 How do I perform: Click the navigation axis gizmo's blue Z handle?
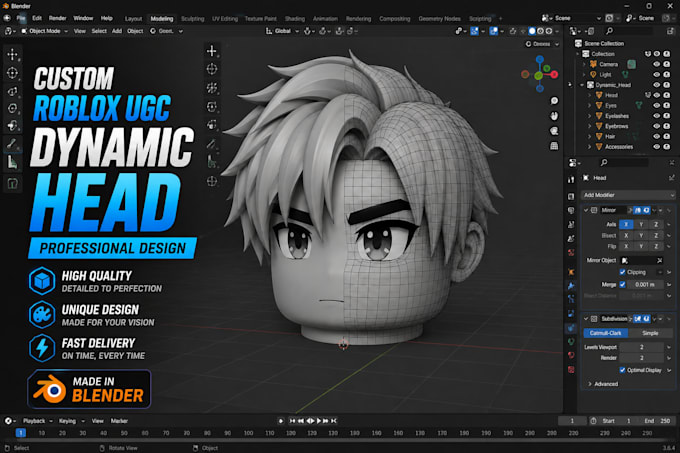(539, 59)
